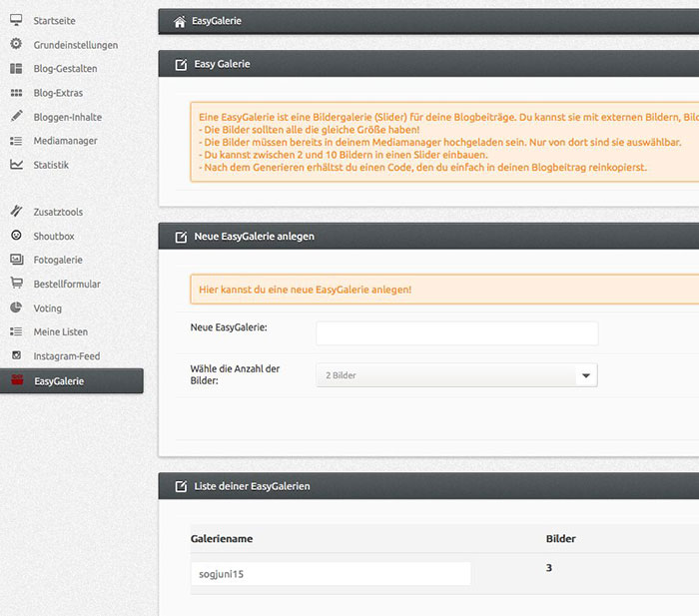Select the active EasyGalerie sidebar item
This screenshot has width=699, height=616.
[x=71, y=381]
